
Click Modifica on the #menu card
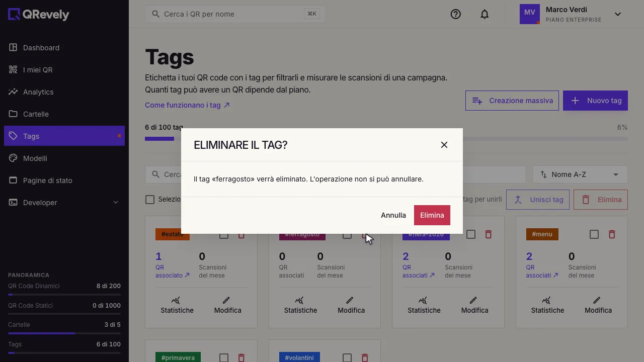[x=598, y=305]
